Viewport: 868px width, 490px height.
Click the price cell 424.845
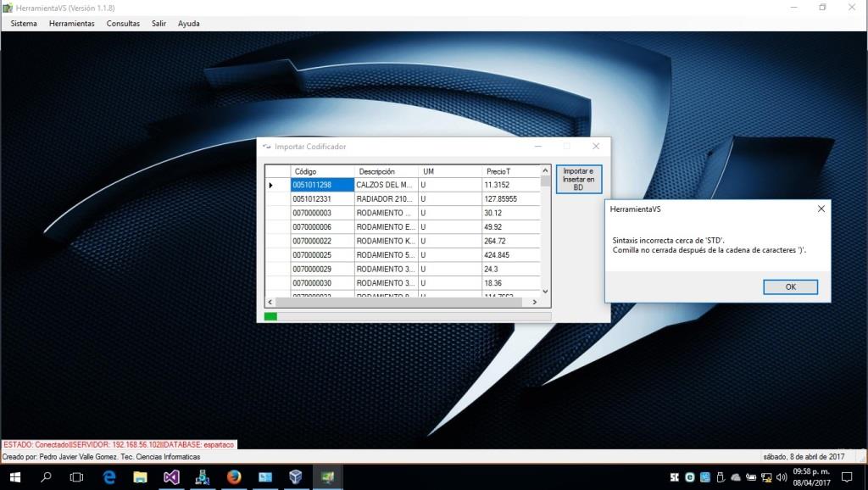click(x=511, y=255)
